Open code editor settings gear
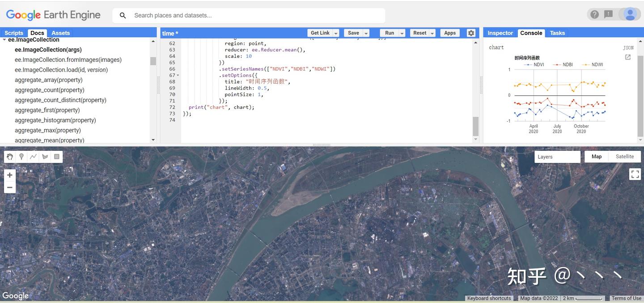This screenshot has height=303, width=644. point(471,33)
